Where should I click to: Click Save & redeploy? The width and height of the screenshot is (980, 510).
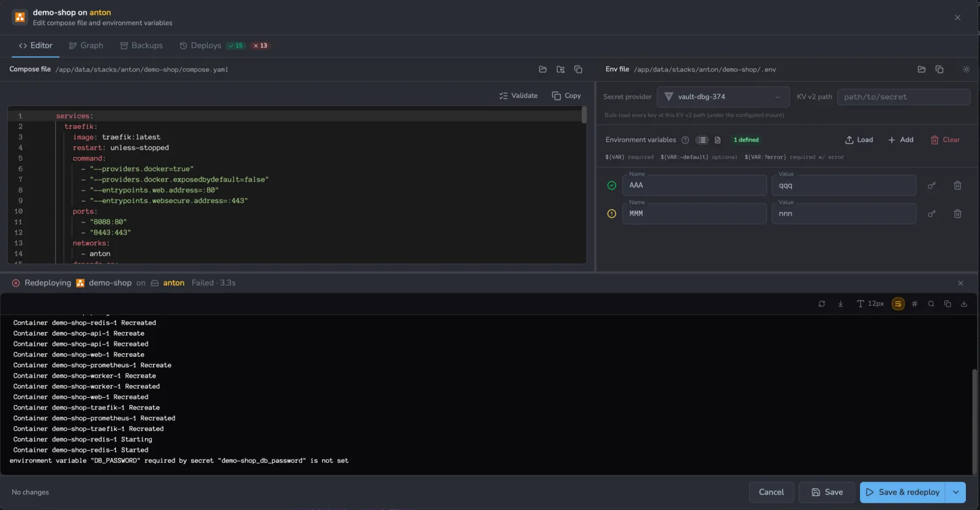coord(903,492)
